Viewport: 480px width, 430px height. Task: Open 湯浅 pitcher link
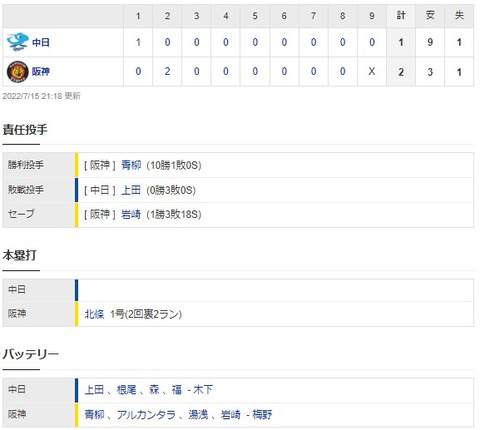click(x=198, y=414)
